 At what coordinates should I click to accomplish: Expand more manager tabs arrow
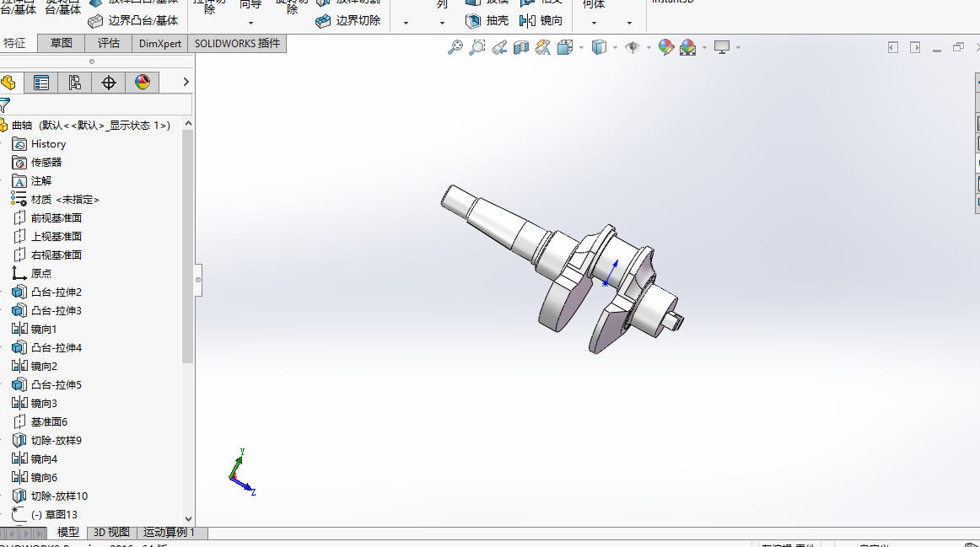pyautogui.click(x=186, y=82)
